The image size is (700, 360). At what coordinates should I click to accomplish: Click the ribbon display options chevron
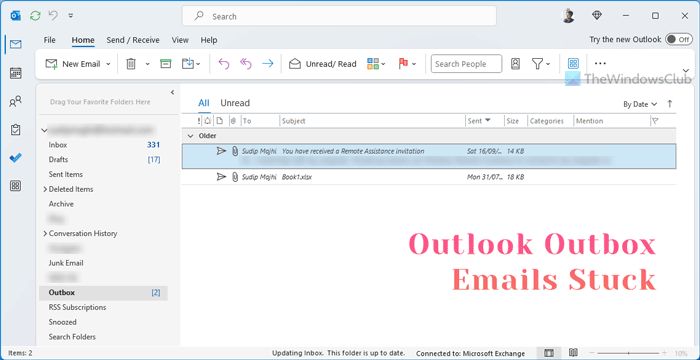click(686, 71)
